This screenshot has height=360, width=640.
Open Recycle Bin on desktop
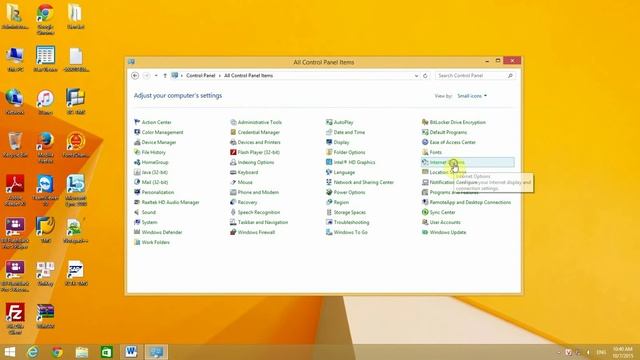15,144
